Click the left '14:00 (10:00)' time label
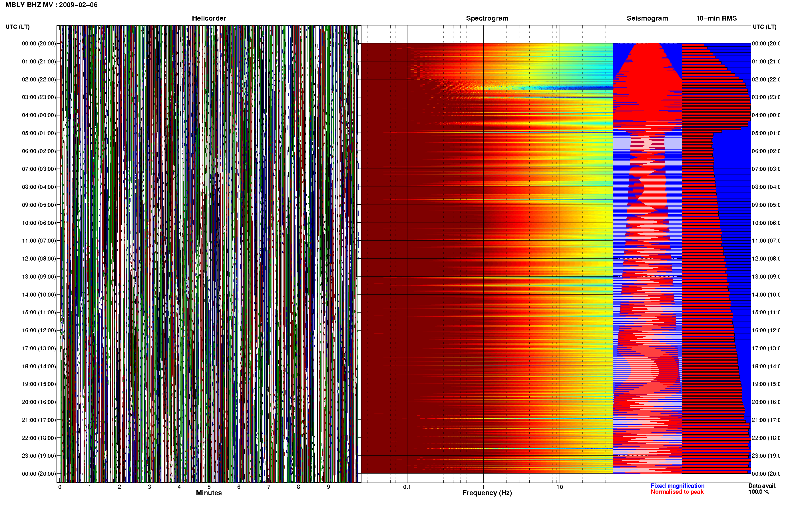This screenshot has width=812, height=508. pyautogui.click(x=39, y=295)
